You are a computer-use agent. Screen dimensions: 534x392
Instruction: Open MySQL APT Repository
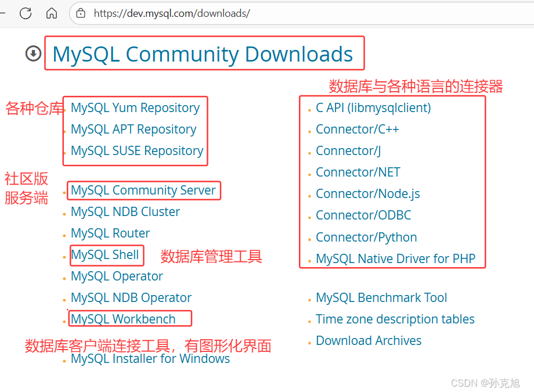point(133,129)
